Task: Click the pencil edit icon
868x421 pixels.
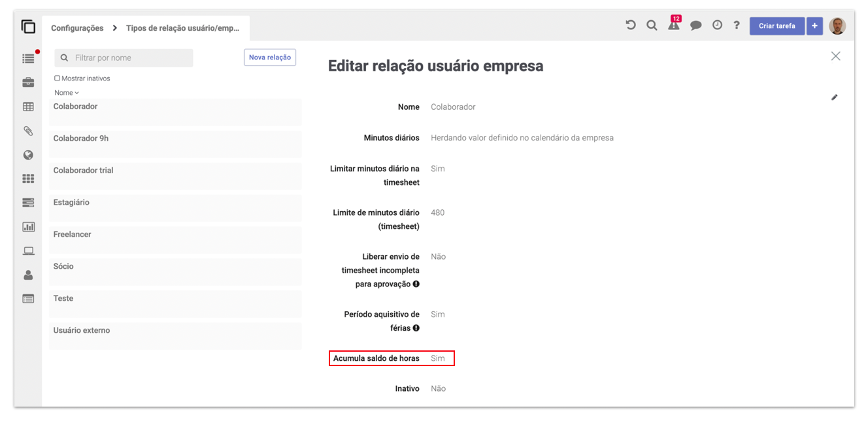Action: (x=834, y=97)
